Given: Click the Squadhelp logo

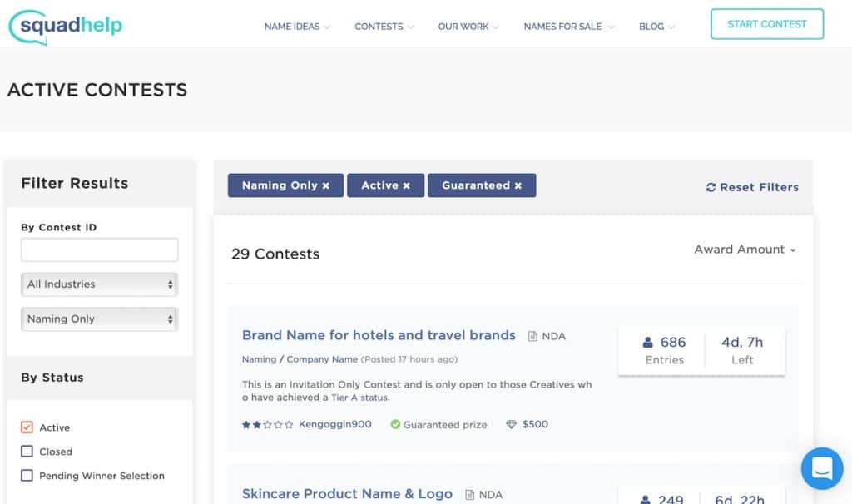Looking at the screenshot, I should click(65, 27).
